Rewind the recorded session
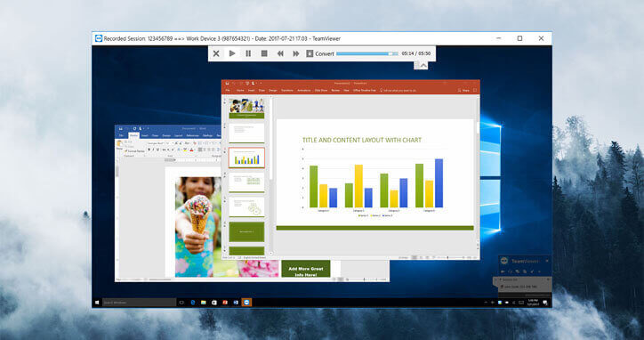 coord(280,53)
